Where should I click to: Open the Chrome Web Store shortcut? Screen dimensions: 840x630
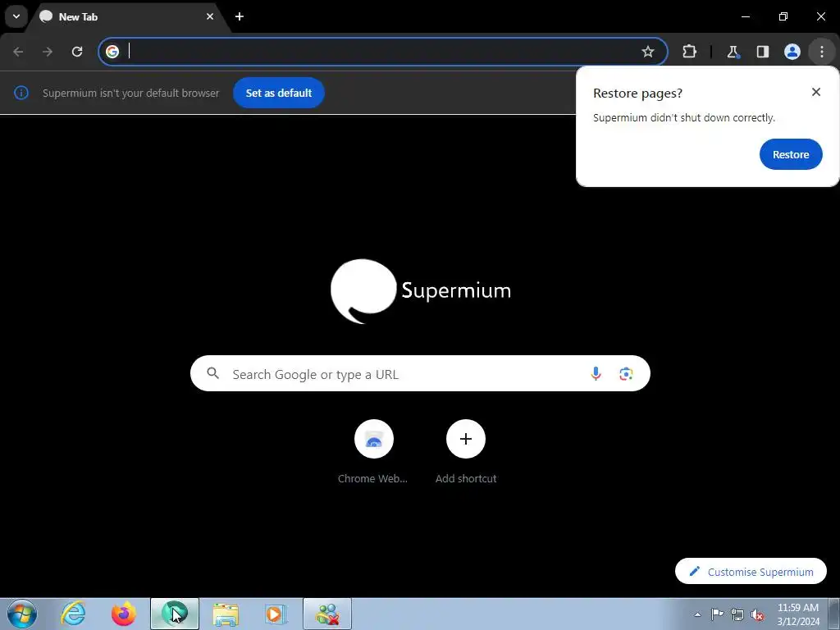[x=373, y=452]
